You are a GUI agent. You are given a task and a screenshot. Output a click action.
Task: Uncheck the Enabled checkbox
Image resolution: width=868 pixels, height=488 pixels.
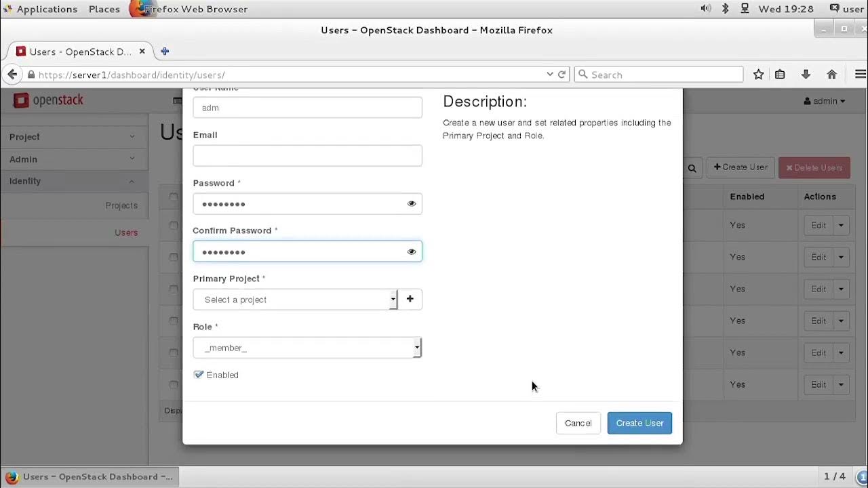coord(199,375)
